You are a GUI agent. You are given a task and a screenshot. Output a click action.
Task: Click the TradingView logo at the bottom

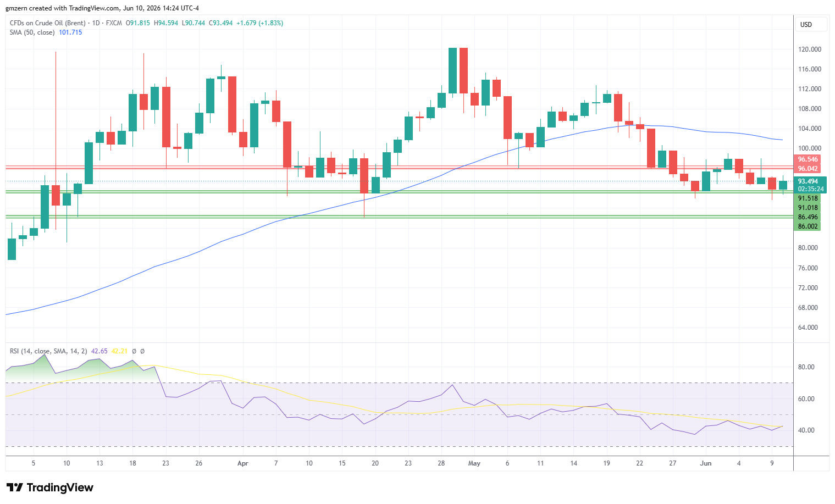[x=50, y=488]
